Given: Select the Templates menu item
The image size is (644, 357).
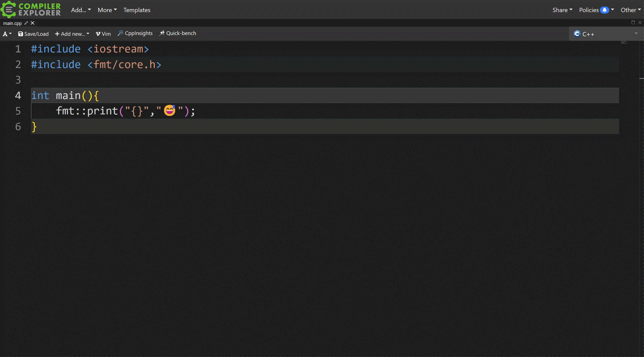Looking at the screenshot, I should 137,10.
